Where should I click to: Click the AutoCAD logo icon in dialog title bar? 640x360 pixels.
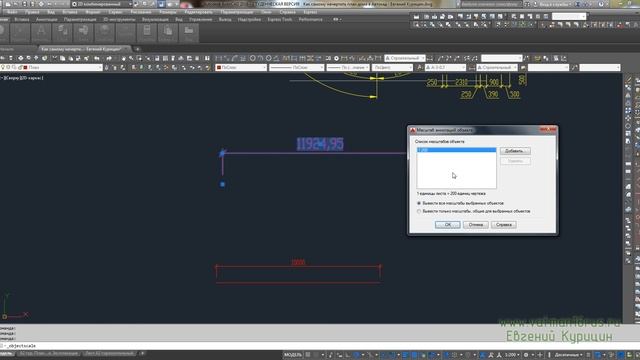click(x=413, y=130)
